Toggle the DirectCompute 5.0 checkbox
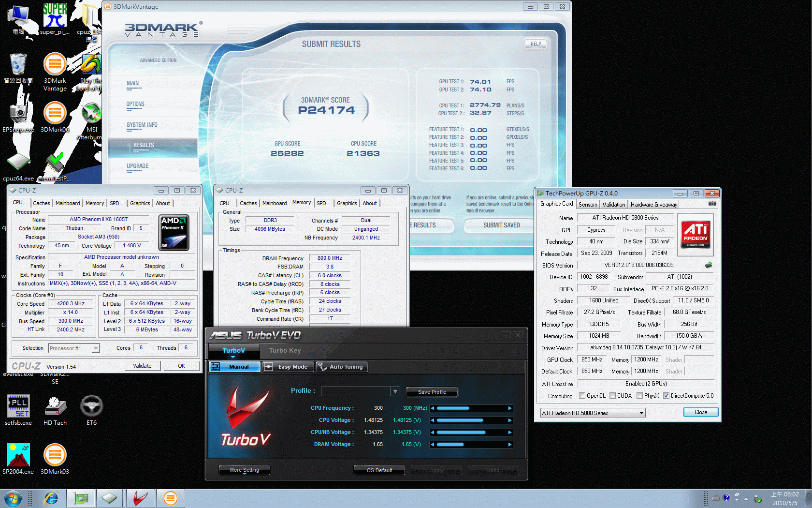 [666, 396]
